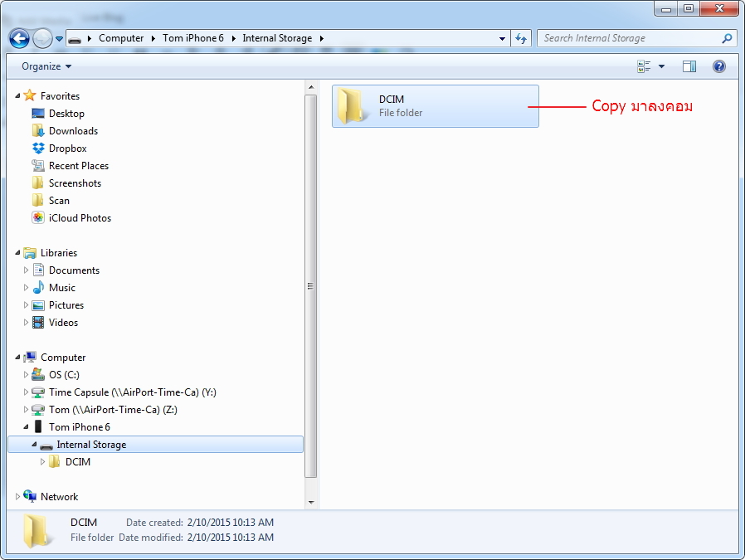Collapse the Favorites group

point(17,96)
